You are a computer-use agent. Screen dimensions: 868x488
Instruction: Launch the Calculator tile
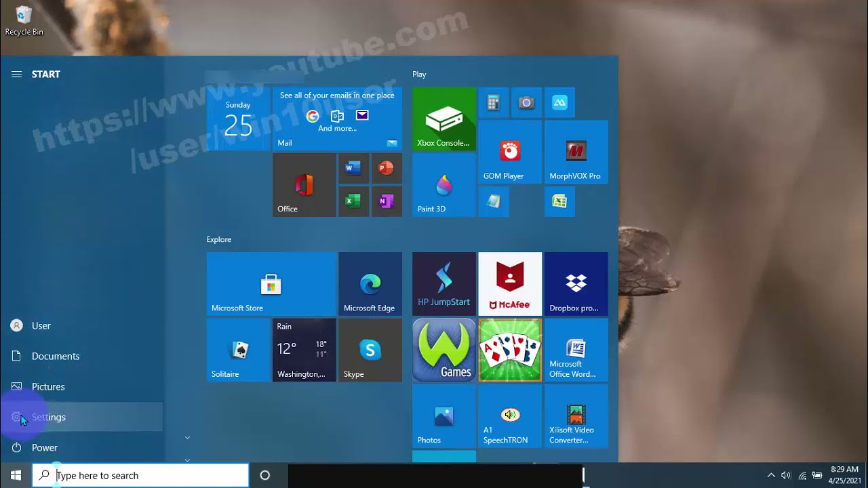493,102
